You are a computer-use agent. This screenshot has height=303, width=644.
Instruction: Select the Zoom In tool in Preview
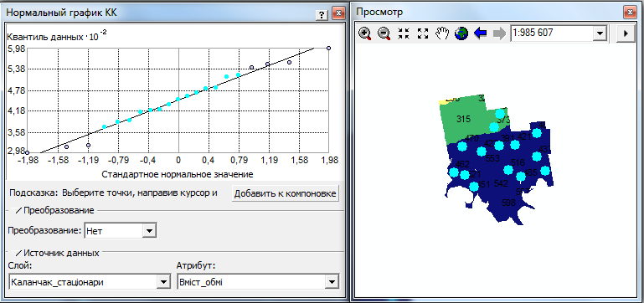[365, 33]
